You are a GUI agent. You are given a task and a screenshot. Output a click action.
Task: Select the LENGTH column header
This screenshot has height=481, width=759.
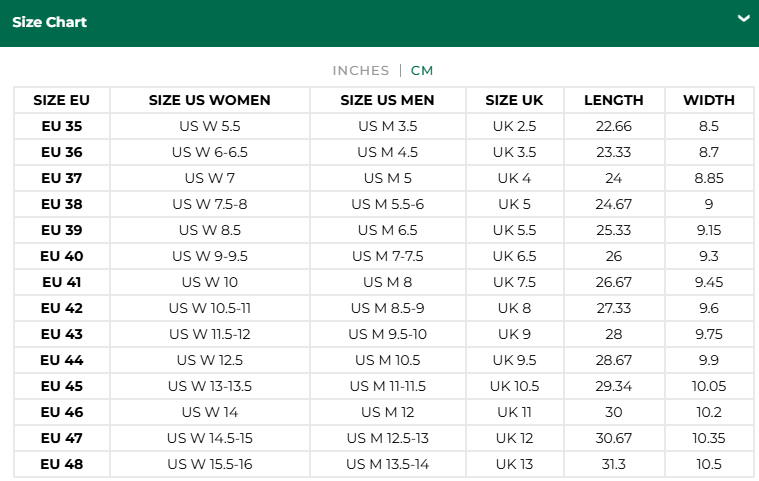[x=614, y=100]
